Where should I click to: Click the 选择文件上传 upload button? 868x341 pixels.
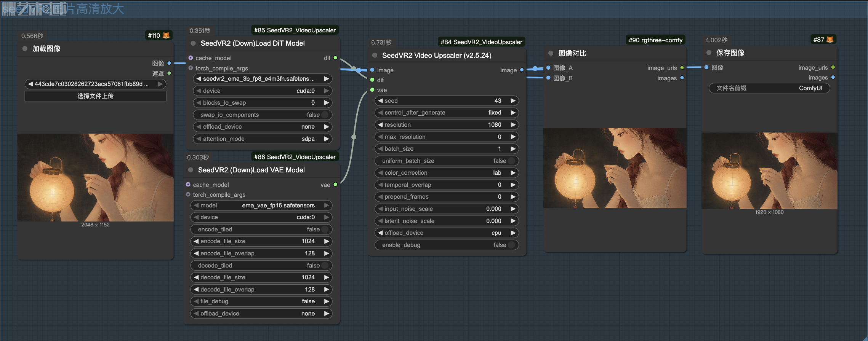95,96
